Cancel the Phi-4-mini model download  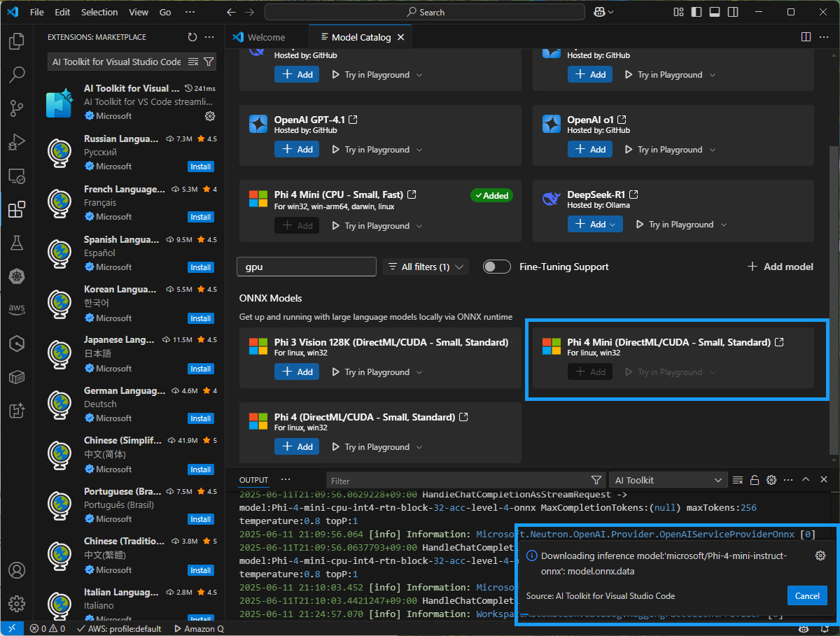(x=807, y=596)
